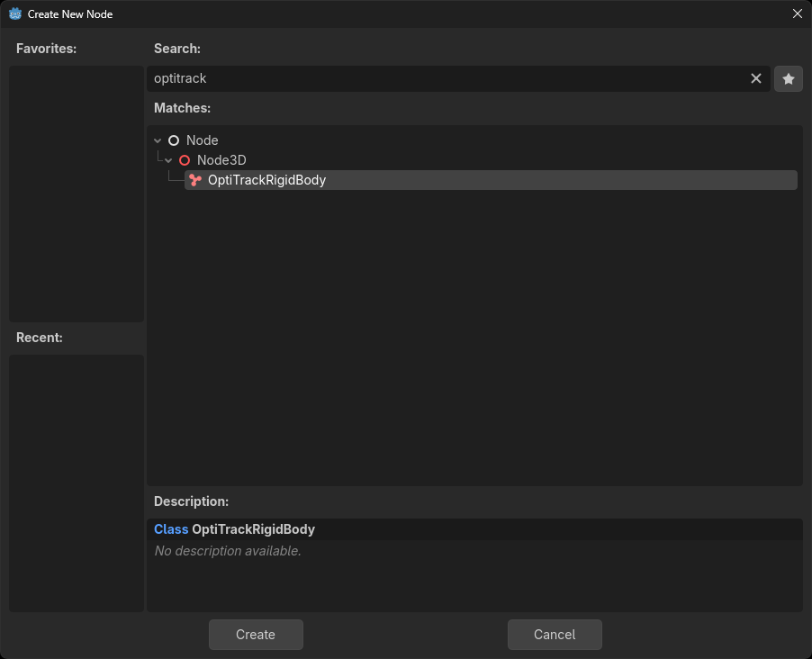Click the Description: label
Viewport: 812px width, 659px height.
pyautogui.click(x=191, y=501)
